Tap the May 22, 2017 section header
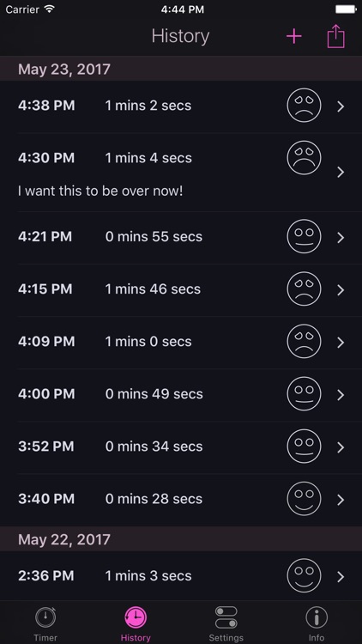362x644 pixels. (181, 539)
